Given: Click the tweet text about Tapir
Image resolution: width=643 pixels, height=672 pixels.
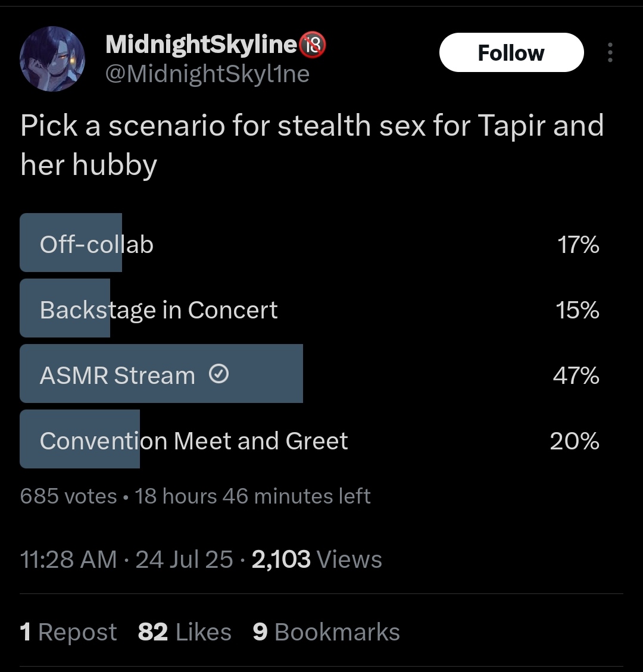Looking at the screenshot, I should pyautogui.click(x=311, y=145).
